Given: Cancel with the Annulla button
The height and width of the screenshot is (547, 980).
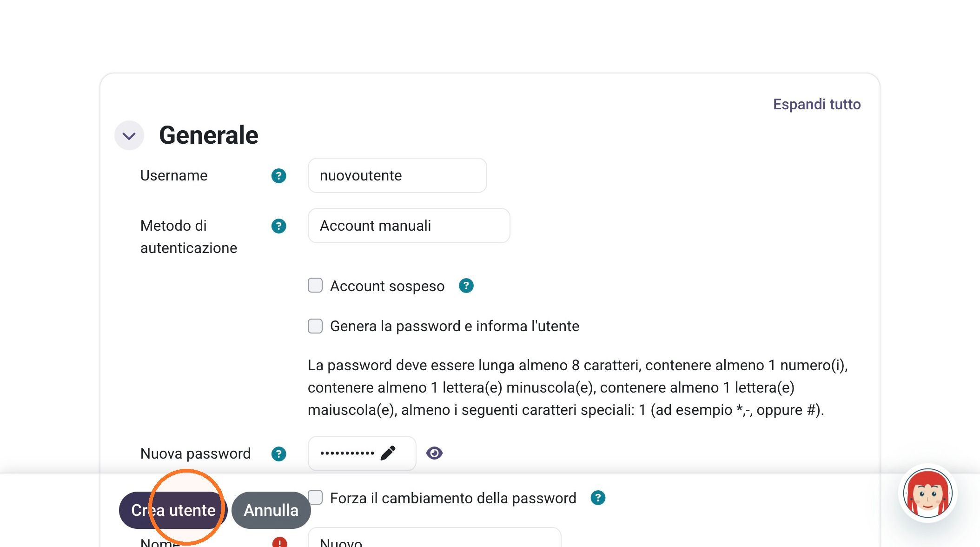Looking at the screenshot, I should pyautogui.click(x=271, y=510).
